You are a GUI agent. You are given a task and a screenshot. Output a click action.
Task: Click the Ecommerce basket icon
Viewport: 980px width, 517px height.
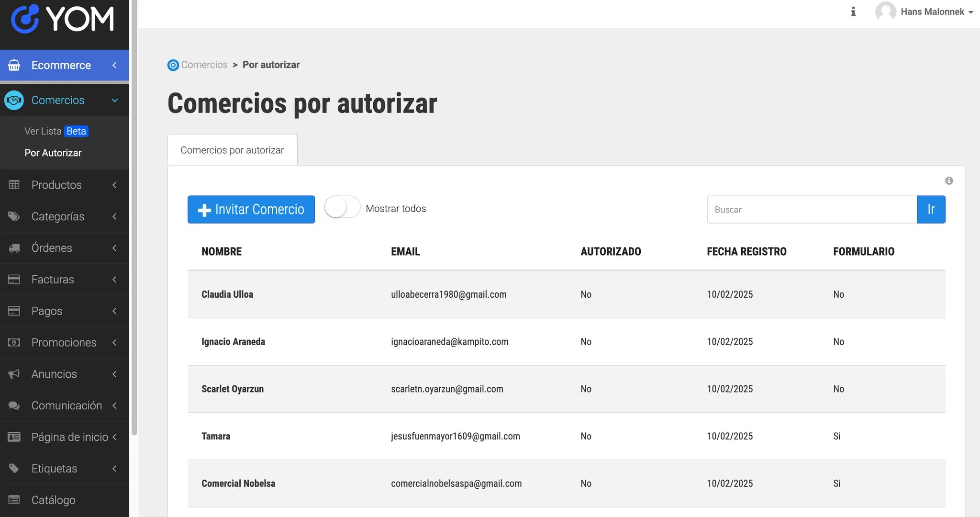tap(14, 65)
